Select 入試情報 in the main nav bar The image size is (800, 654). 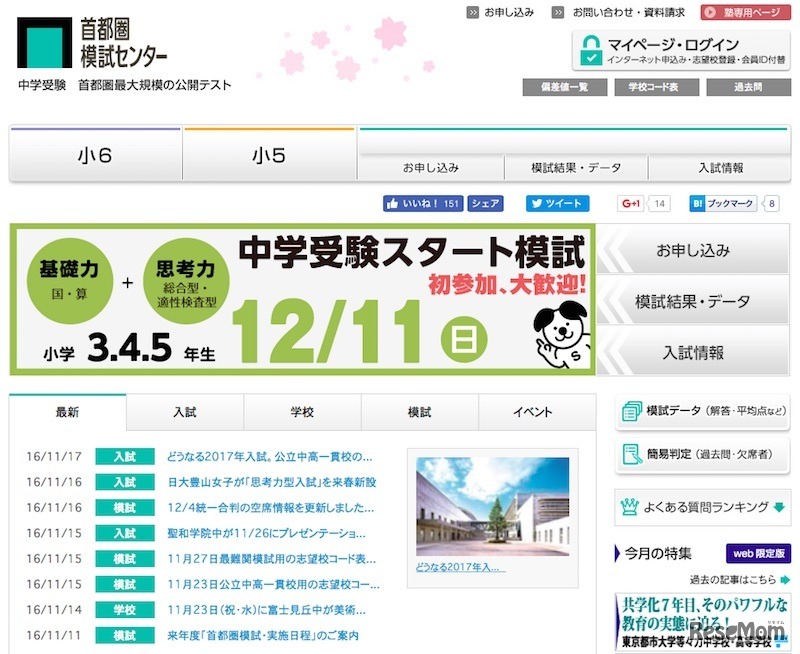720,167
